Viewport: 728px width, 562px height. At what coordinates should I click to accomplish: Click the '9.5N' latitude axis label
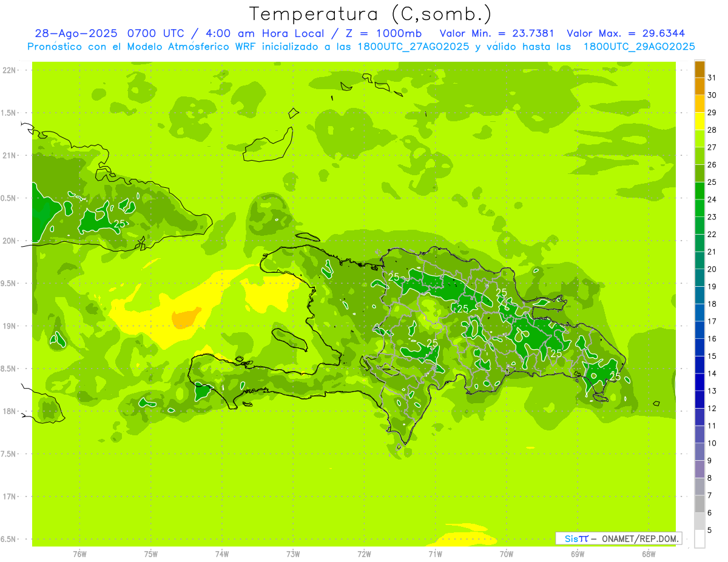(x=9, y=283)
